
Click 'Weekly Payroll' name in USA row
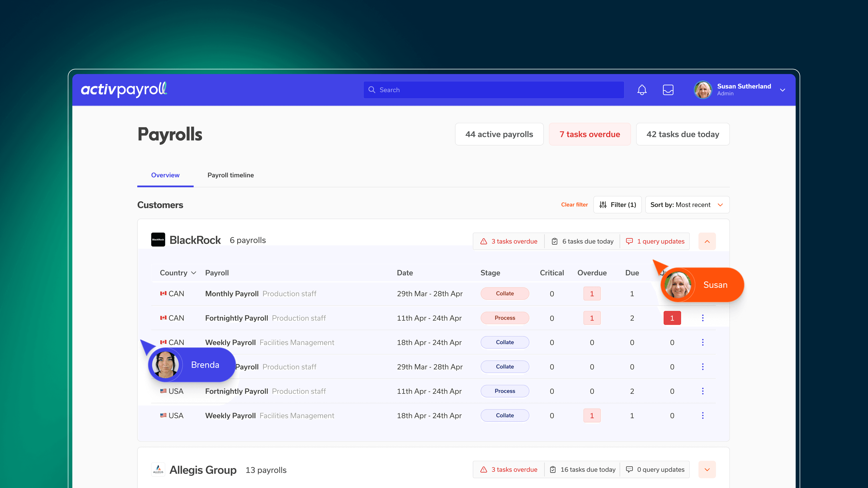pyautogui.click(x=231, y=416)
